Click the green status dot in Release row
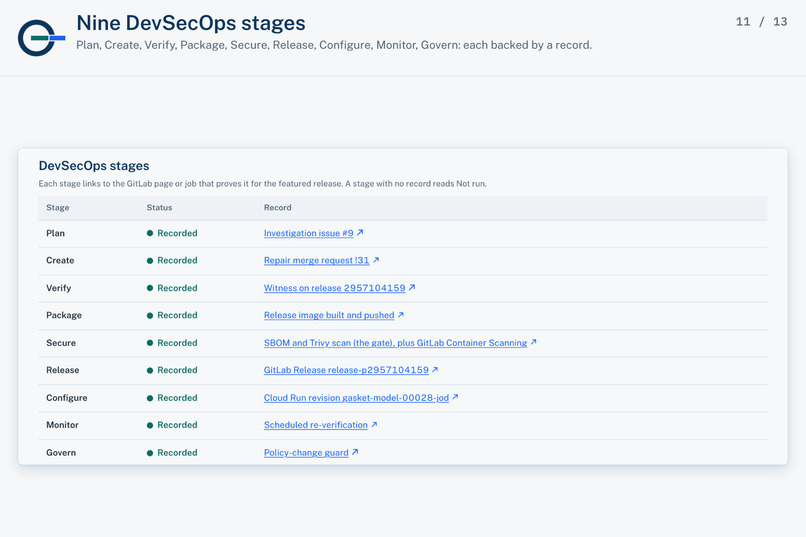The image size is (806, 537). pyautogui.click(x=150, y=370)
